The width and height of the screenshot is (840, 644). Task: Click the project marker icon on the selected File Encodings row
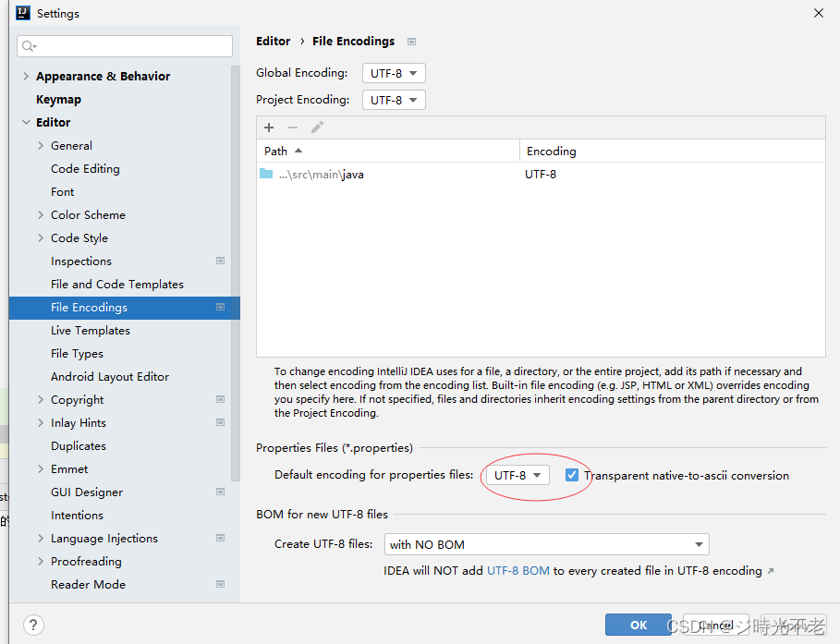click(x=220, y=307)
